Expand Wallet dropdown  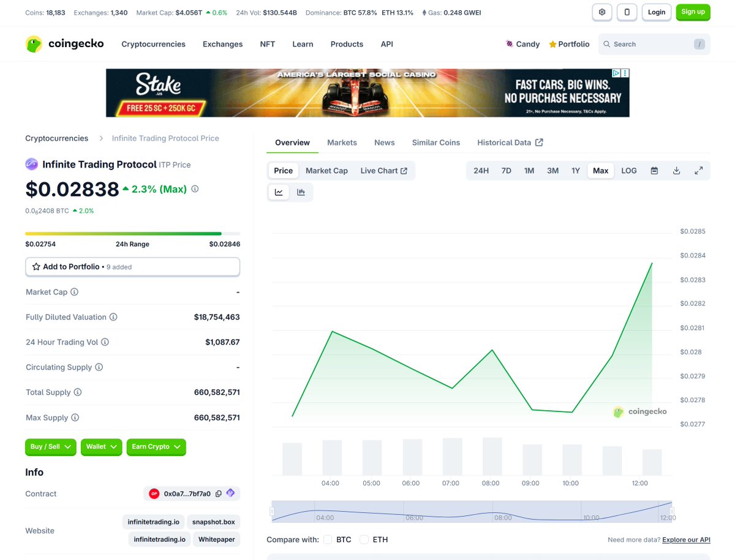click(101, 447)
